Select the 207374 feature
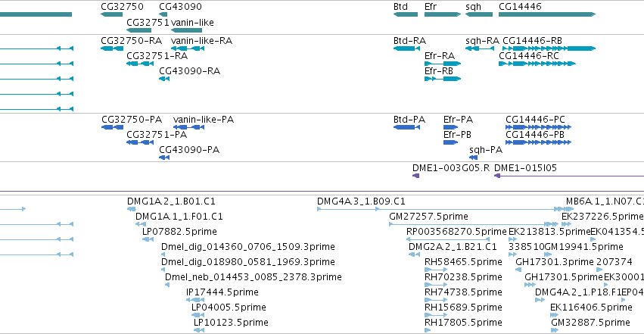The width and height of the screenshot is (644, 334). 599,270
